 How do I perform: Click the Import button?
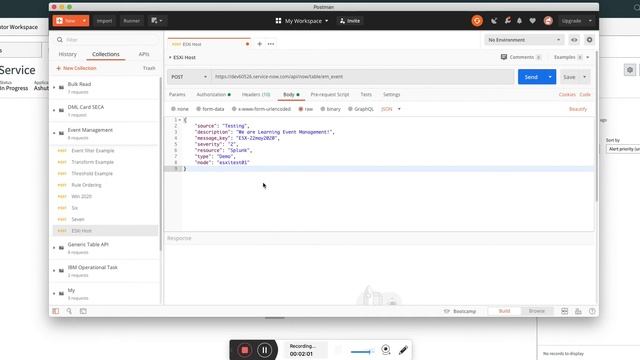pyautogui.click(x=104, y=20)
